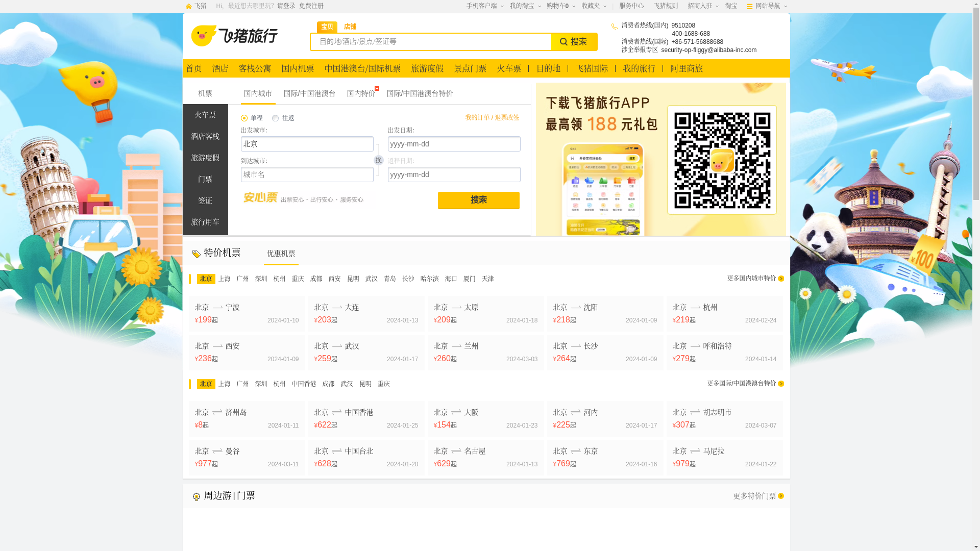The width and height of the screenshot is (980, 551).
Task: Select the 单程 one-way radio button
Action: point(244,118)
